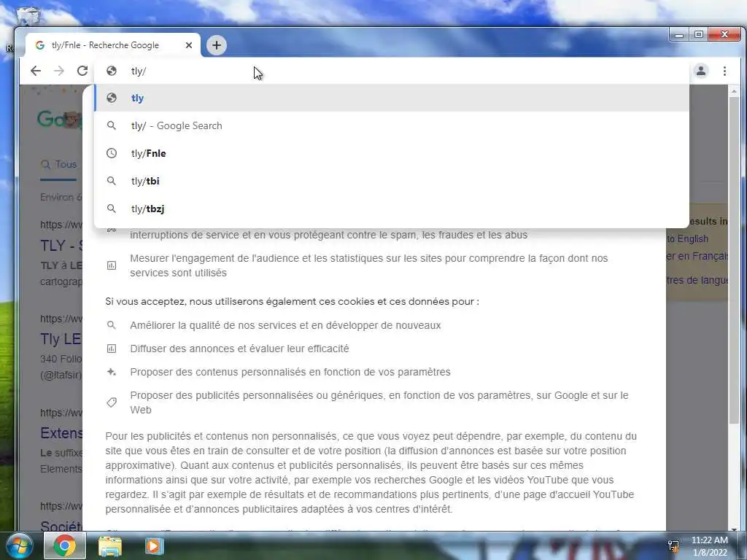747x560 pixels.
Task: Launch Windows Media Player from taskbar
Action: tap(153, 545)
